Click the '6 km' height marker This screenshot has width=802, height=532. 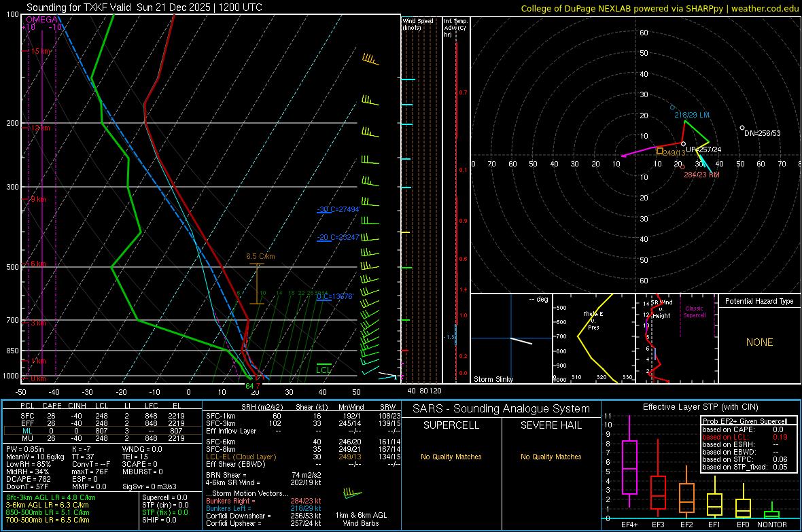pyautogui.click(x=38, y=264)
